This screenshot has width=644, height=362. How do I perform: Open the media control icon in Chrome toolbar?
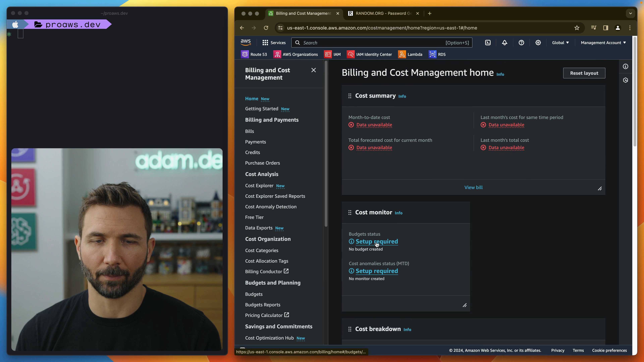(594, 28)
